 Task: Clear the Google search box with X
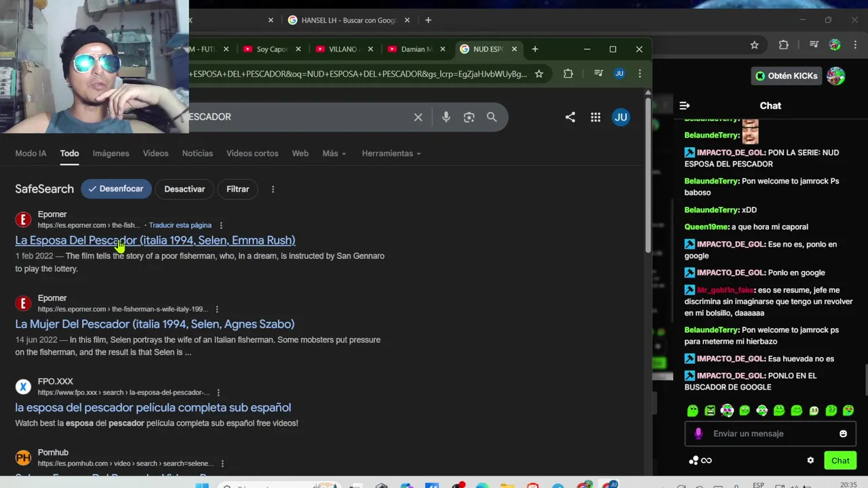(418, 117)
